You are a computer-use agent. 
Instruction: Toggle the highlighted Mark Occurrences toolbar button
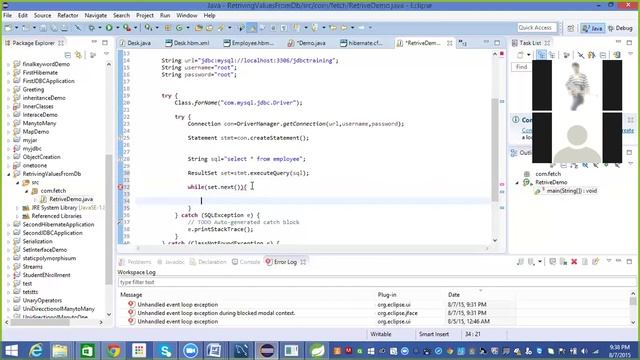pyautogui.click(x=252, y=28)
